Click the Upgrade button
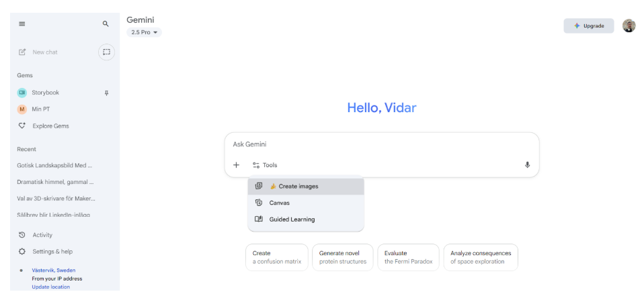644x296 pixels. pyautogui.click(x=588, y=26)
